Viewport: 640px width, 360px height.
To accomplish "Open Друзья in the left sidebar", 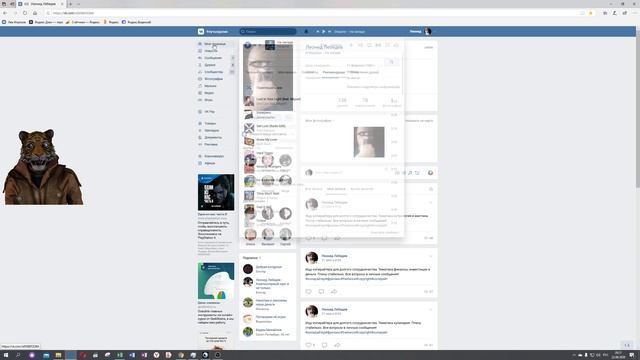I will coord(210,64).
